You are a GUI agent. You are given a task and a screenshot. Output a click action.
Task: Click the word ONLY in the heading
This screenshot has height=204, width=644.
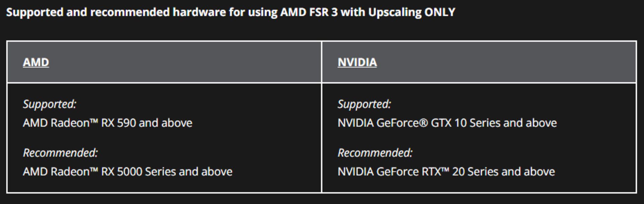click(x=440, y=12)
